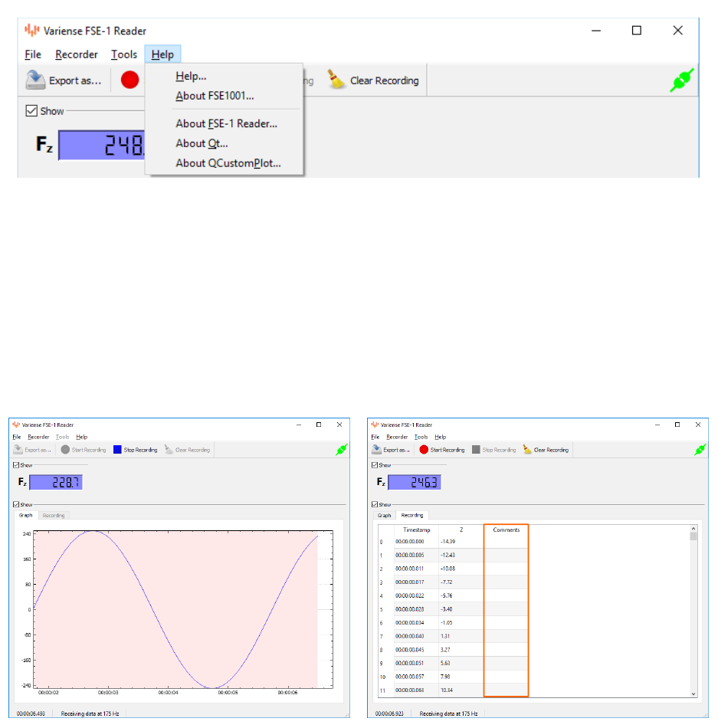The image size is (718, 728).
Task: Click 'Receiving data at 175 Hz' in table window
Action: point(449,713)
